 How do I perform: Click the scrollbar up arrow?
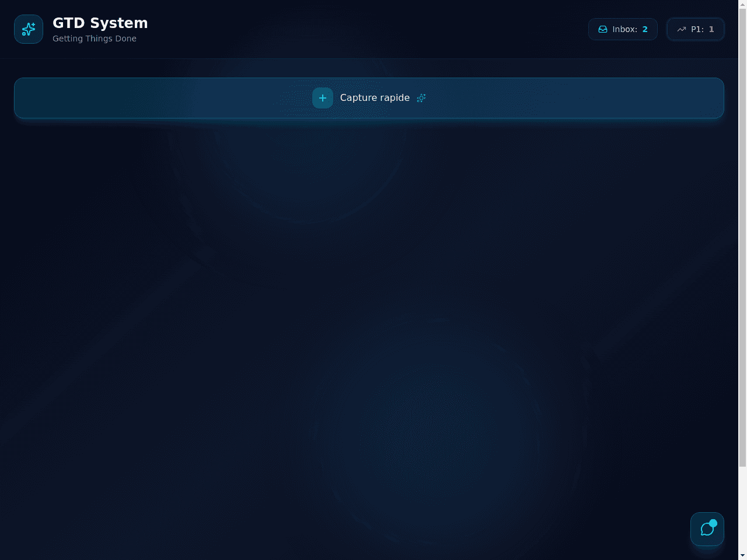tap(742, 3)
